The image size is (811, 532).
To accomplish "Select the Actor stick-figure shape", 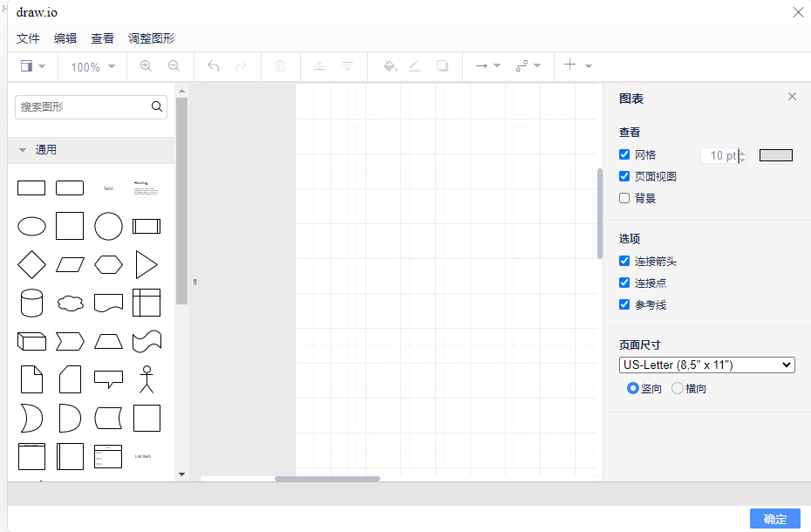I will click(x=147, y=379).
